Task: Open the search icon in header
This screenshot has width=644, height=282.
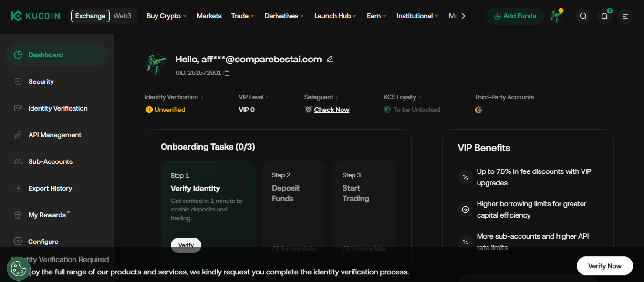Action: point(583,16)
